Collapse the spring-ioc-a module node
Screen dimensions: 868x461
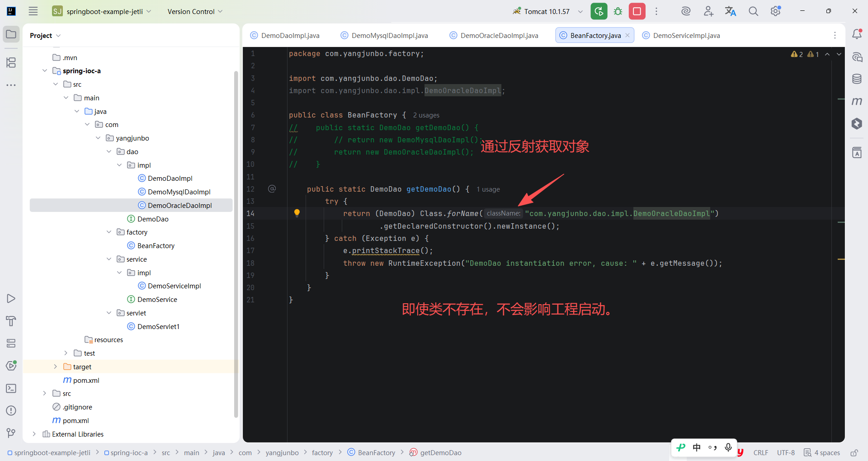tap(45, 71)
